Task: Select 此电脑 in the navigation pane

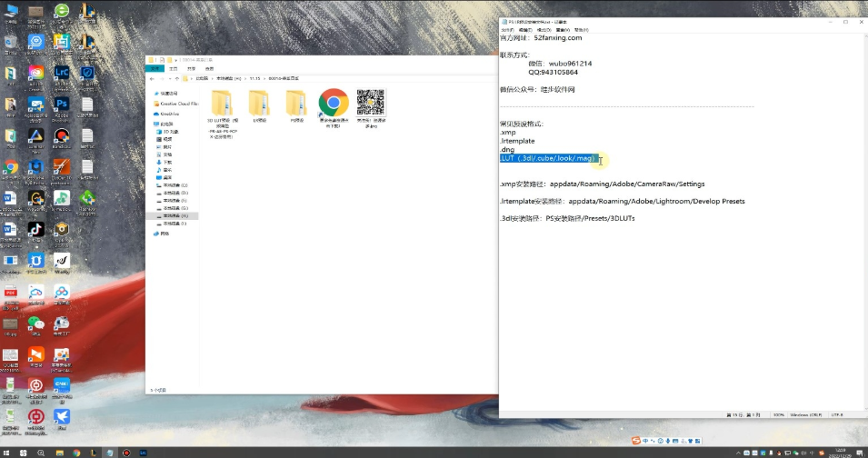Action: pyautogui.click(x=166, y=124)
